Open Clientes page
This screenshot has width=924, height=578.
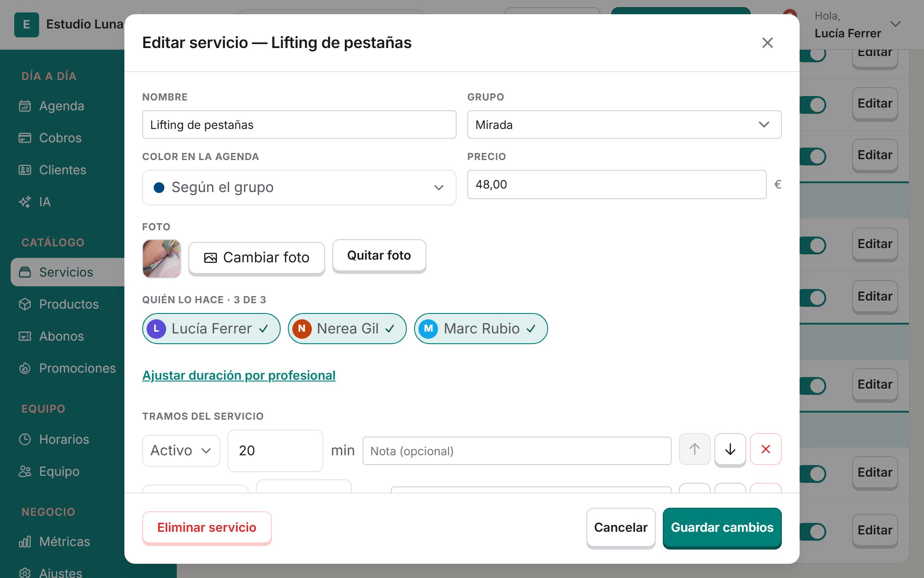[x=62, y=170]
